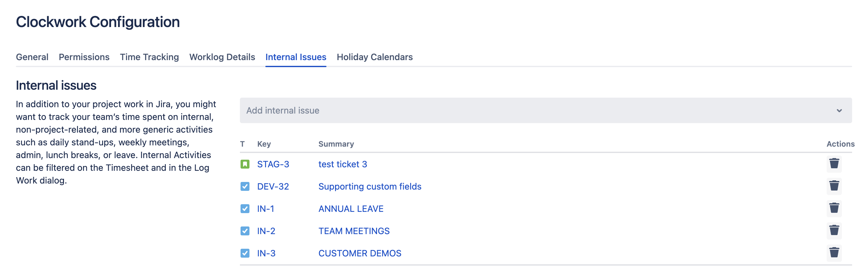868x278 pixels.
Task: Open the Holiday Calendars tab
Action: click(374, 57)
